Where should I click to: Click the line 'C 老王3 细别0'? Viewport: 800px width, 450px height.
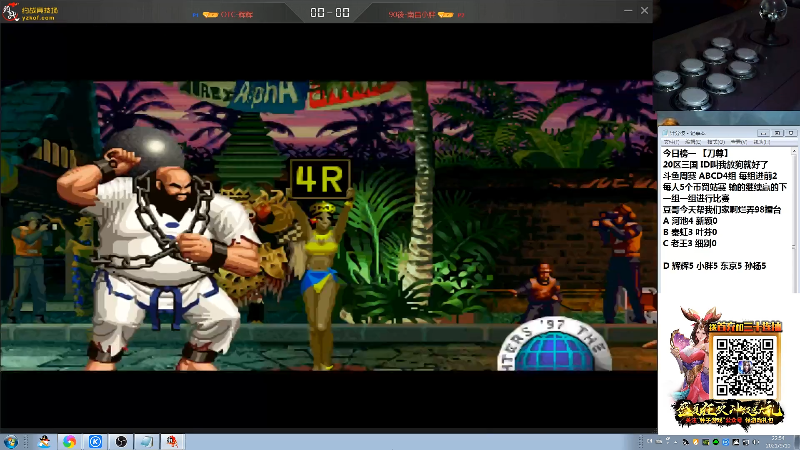(689, 243)
